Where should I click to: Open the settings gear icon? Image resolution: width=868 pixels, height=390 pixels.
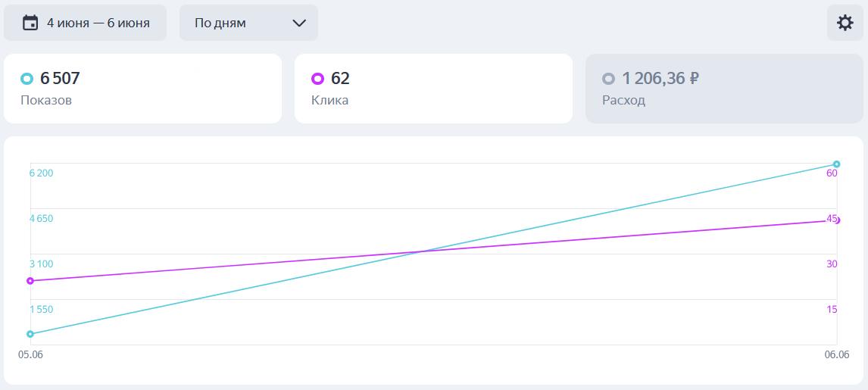845,23
